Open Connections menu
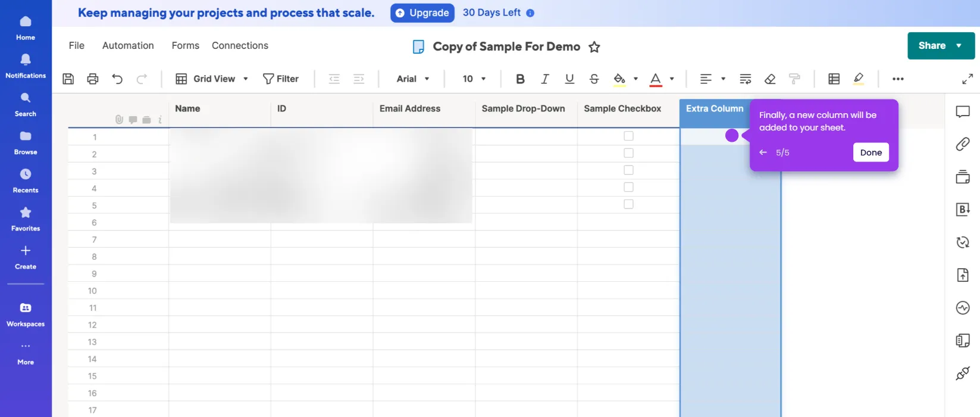 [240, 45]
